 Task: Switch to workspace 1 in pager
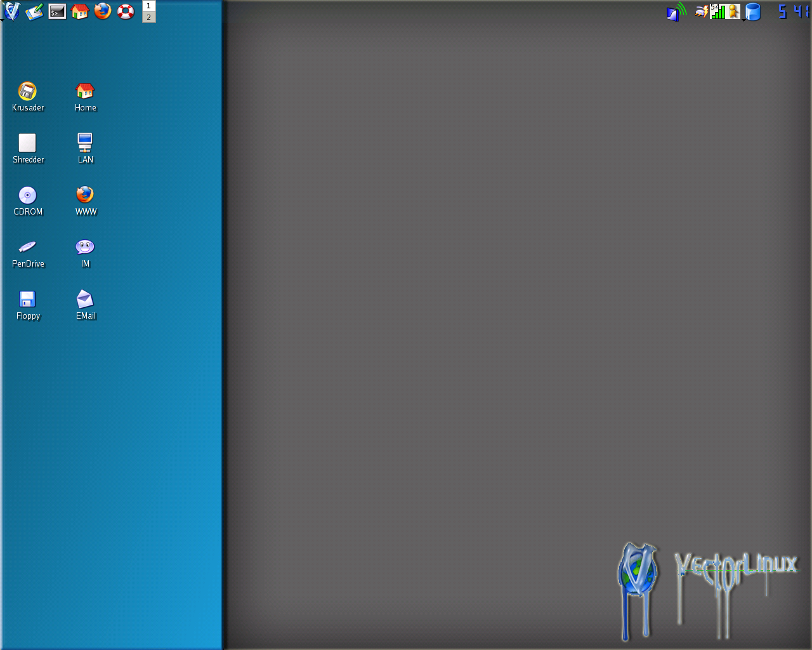[149, 6]
